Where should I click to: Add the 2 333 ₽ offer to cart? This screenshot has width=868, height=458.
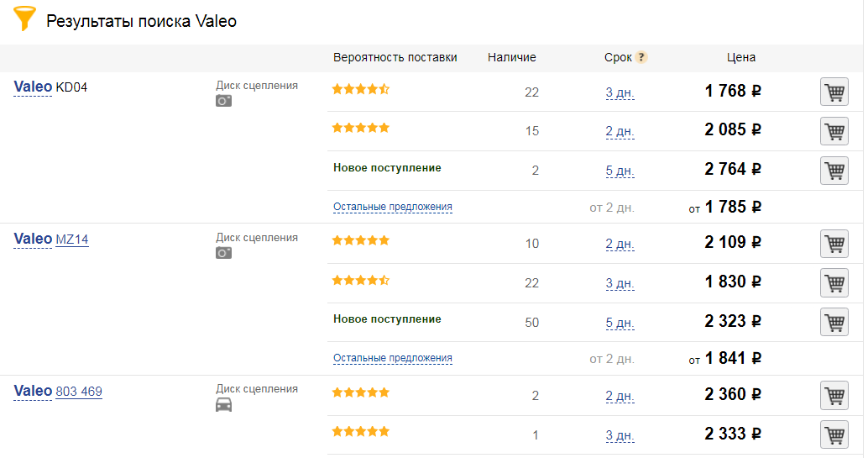pyautogui.click(x=834, y=435)
